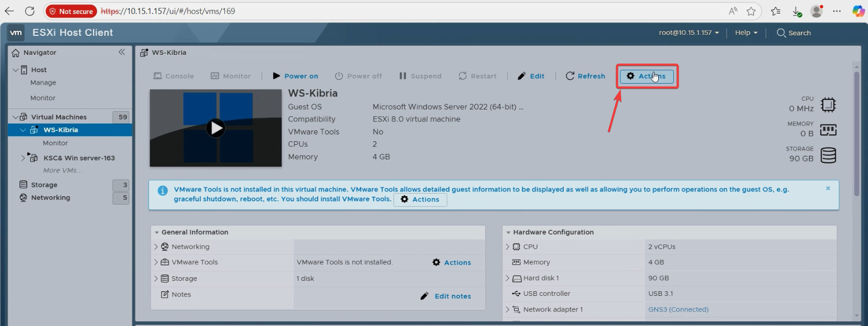Viewport: 868px width, 326px height.
Task: Expand the CPU hardware row
Action: tap(508, 247)
